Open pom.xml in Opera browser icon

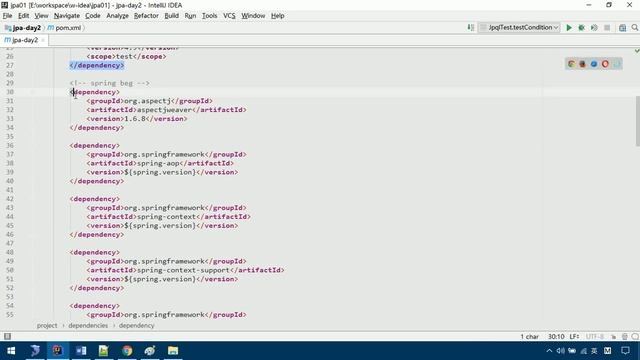[x=605, y=64]
